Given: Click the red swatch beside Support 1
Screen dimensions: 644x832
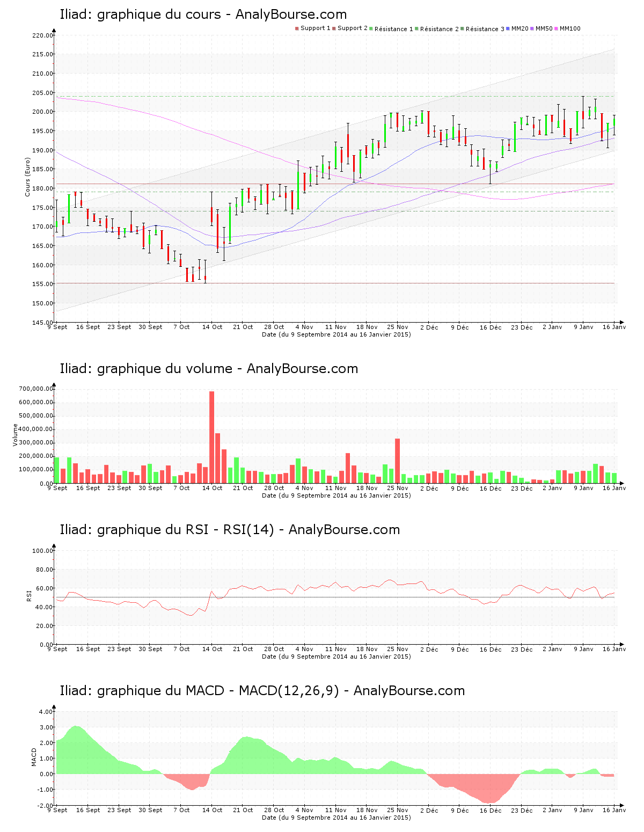Looking at the screenshot, I should tap(297, 28).
